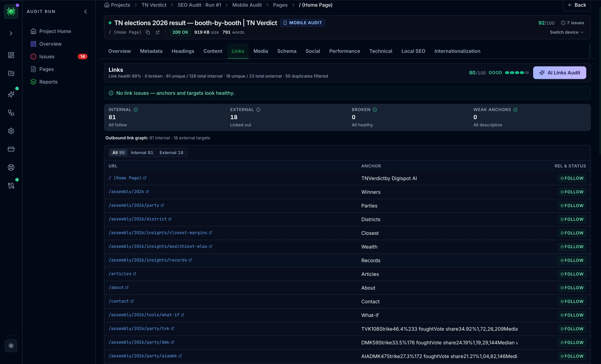Click the EXTERNAL info icon
The image size is (601, 364).
tap(258, 110)
